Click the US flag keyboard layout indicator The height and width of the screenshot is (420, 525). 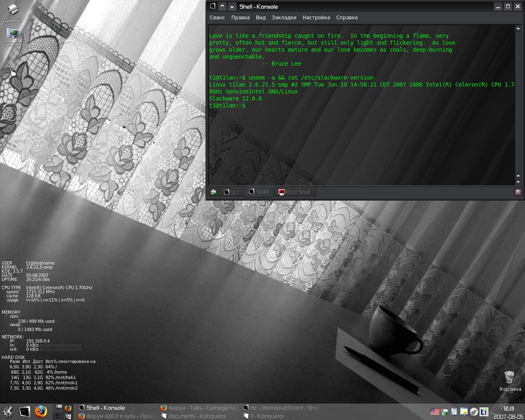pyautogui.click(x=435, y=411)
